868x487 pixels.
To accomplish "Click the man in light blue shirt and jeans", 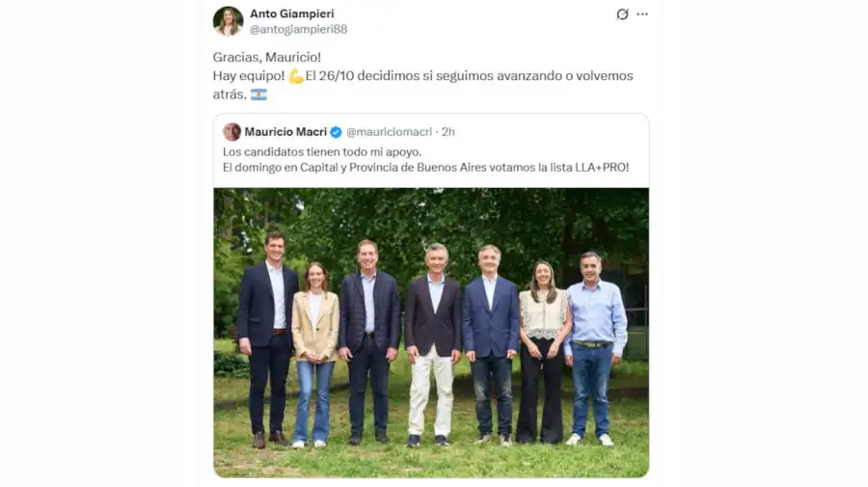I will click(x=595, y=349).
